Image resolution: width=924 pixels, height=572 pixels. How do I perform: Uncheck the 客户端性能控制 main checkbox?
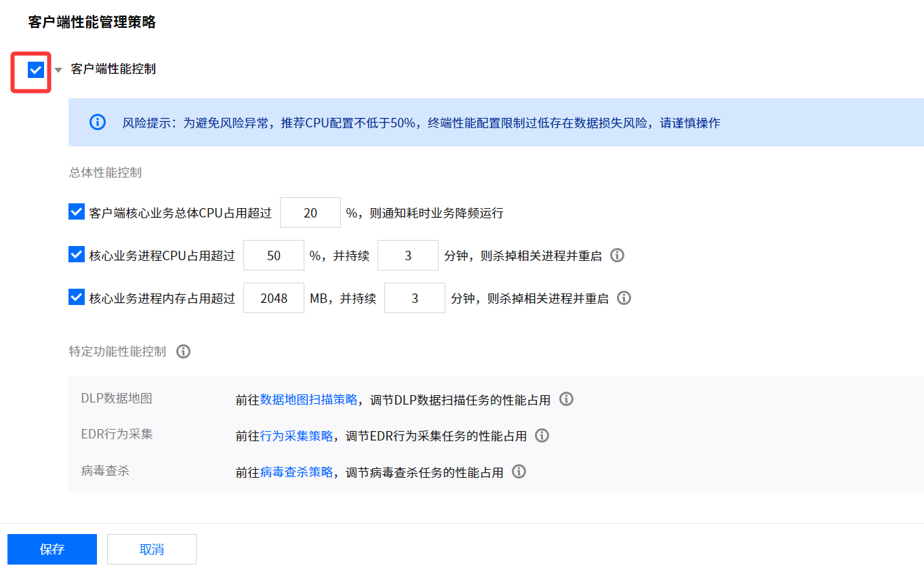tap(36, 69)
